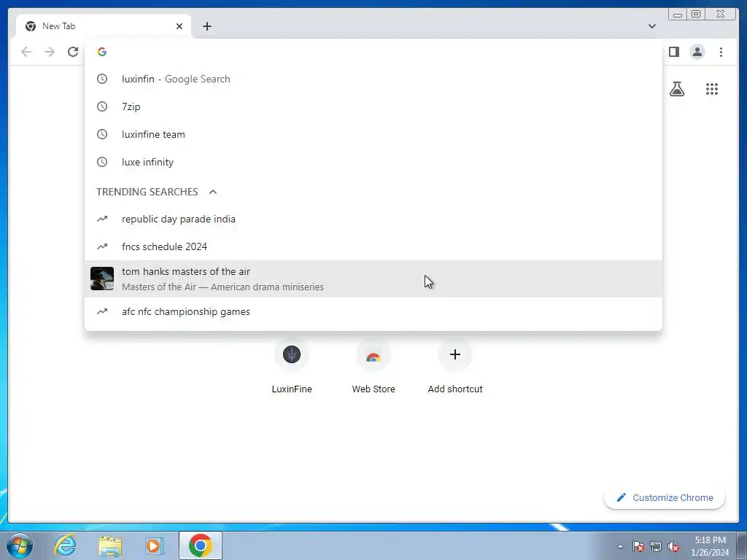
Task: Choose the luxinfin Google Search suggestion
Action: tap(373, 79)
